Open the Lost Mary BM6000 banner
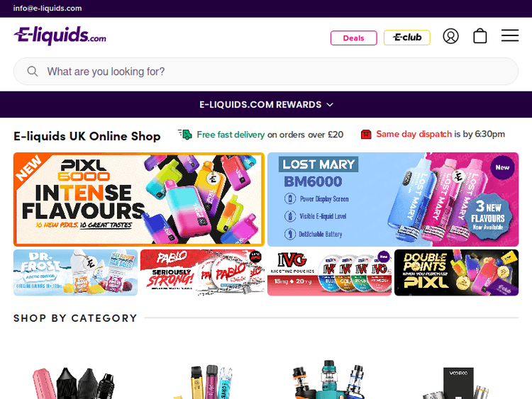The image size is (532, 399). point(393,199)
